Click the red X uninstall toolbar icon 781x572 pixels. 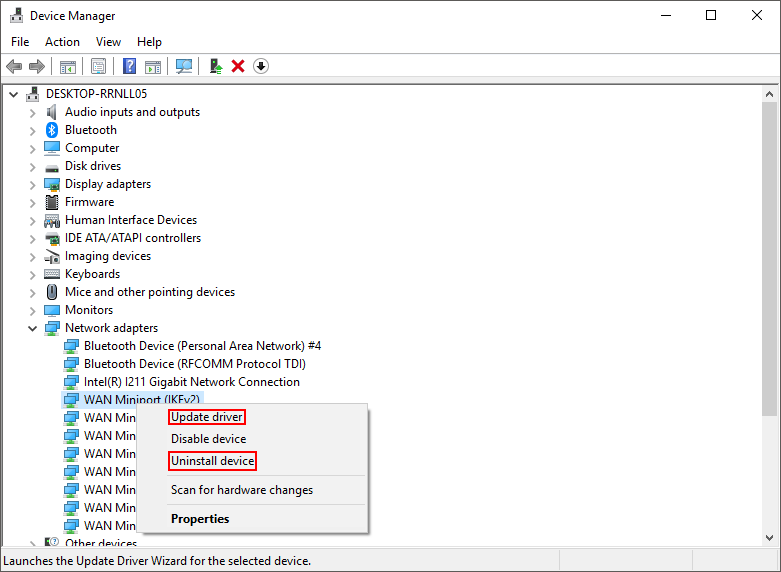(238, 66)
